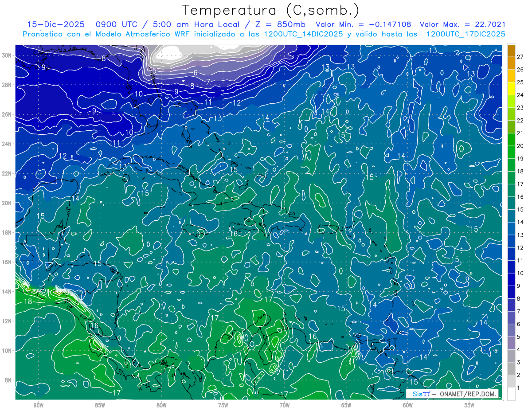532x411 pixels.
Task: Click the '22N' latitude axis label
Action: 8,173
